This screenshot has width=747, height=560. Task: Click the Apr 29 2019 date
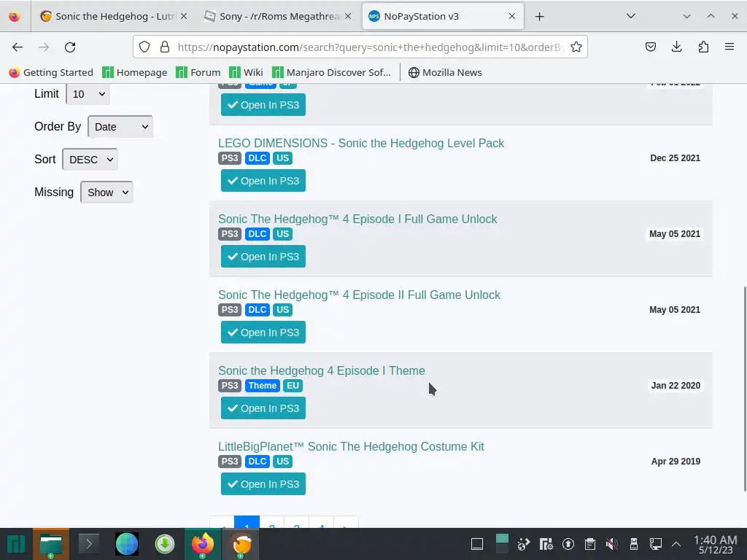pyautogui.click(x=676, y=462)
